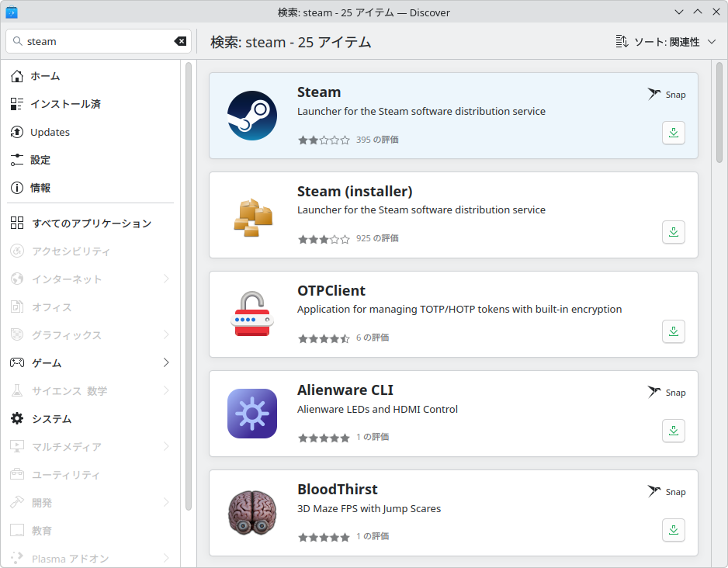Click the Snap source icon on BloodThirst
Screen dimensions: 728x568
pyautogui.click(x=654, y=491)
